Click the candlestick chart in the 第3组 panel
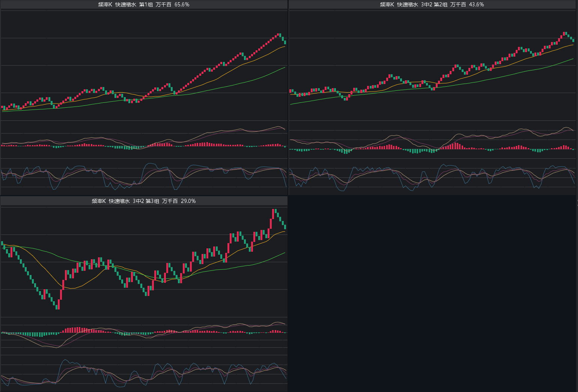578x392 pixels. click(x=144, y=261)
